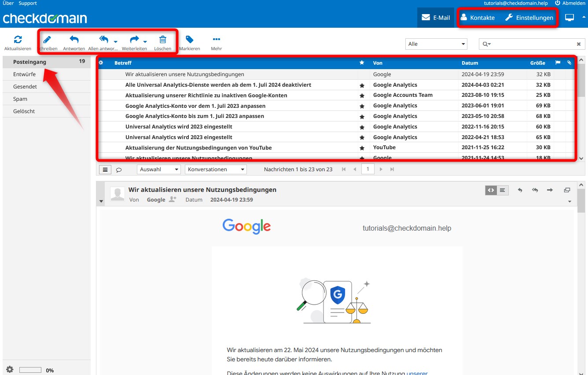Click the star column header icon
Image resolution: width=588 pixels, height=375 pixels.
[x=362, y=63]
